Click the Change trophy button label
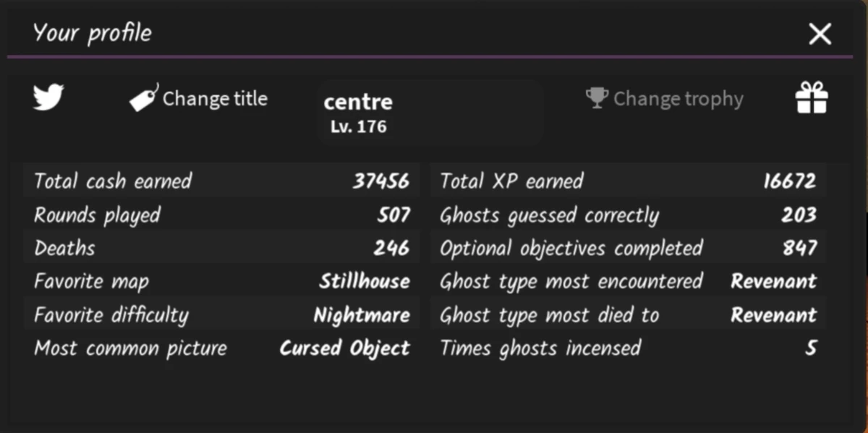The image size is (868, 433). [678, 98]
